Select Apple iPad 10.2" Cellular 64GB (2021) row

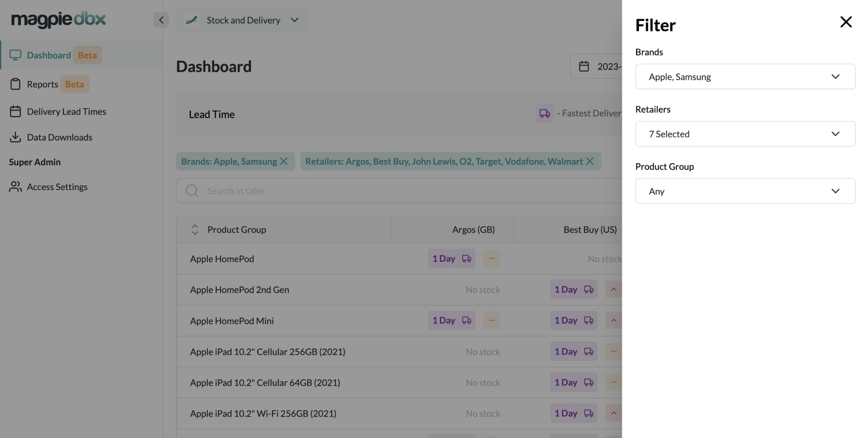[x=265, y=382]
